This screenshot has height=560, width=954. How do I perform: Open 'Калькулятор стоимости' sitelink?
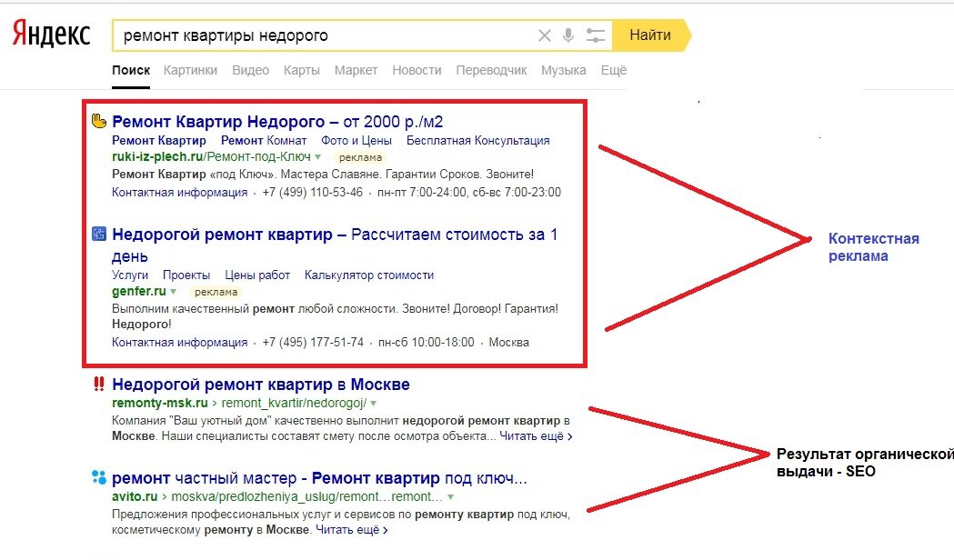click(x=369, y=275)
